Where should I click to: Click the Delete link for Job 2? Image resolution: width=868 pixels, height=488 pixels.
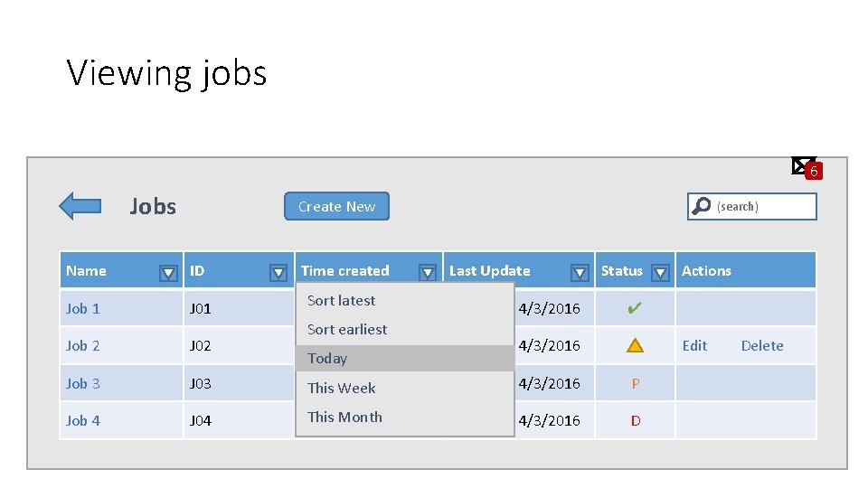tap(762, 345)
